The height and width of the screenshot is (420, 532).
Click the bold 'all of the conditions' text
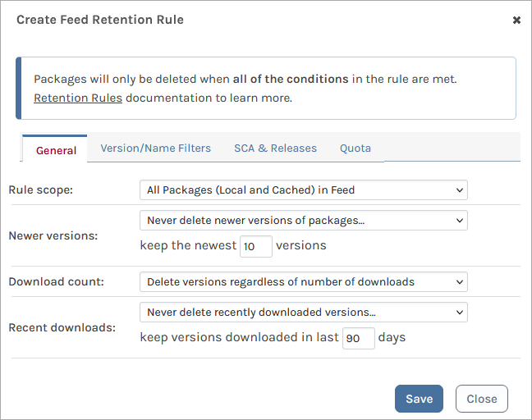coord(291,80)
